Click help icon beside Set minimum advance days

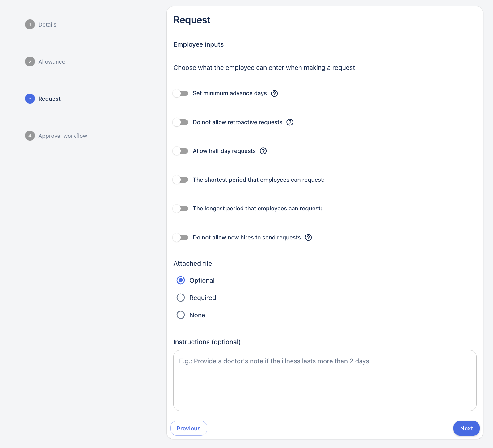[274, 93]
